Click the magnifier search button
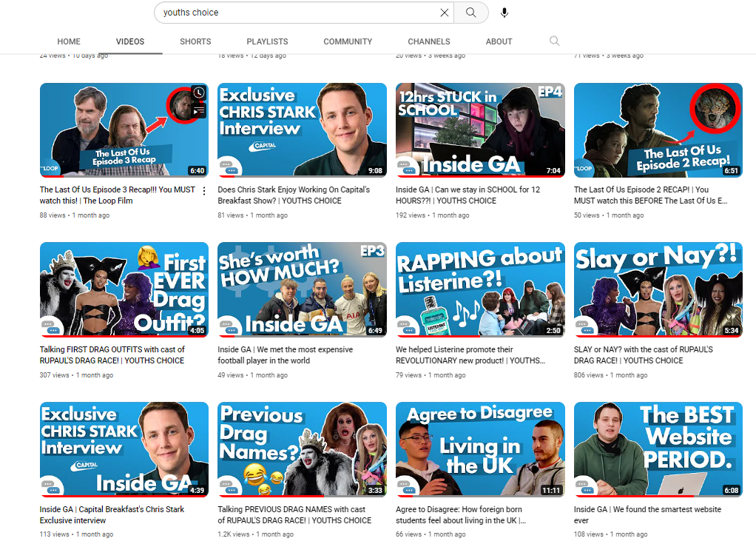The image size is (756, 544). pos(471,13)
